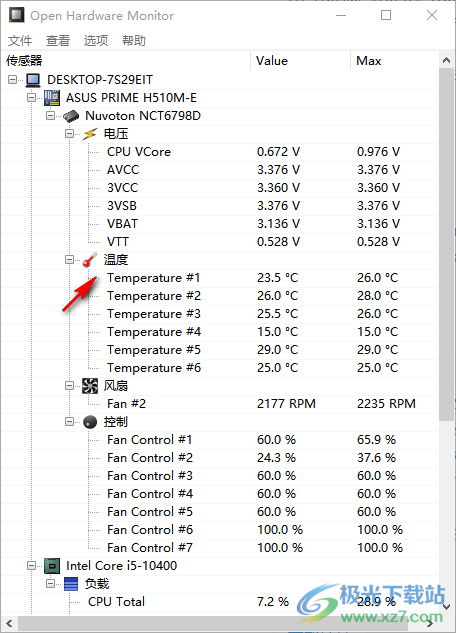
Task: Collapse the 温度 temperature group
Action: (69, 260)
